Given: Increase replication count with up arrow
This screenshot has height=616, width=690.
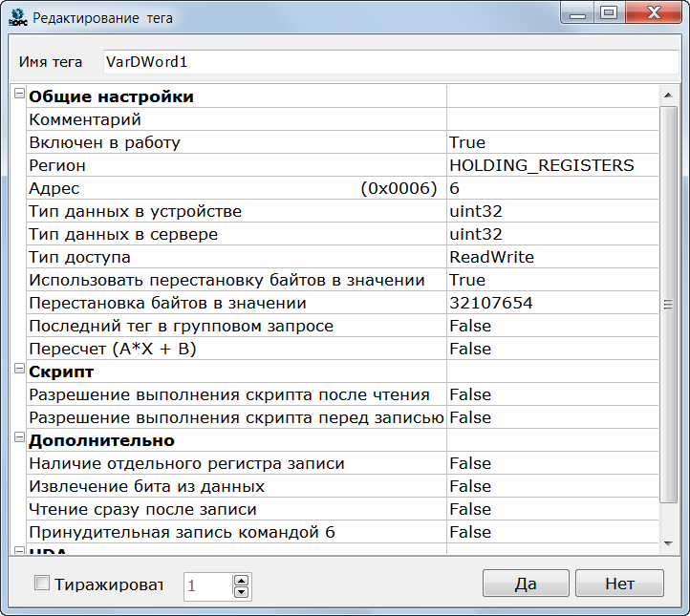Looking at the screenshot, I should point(242,579).
